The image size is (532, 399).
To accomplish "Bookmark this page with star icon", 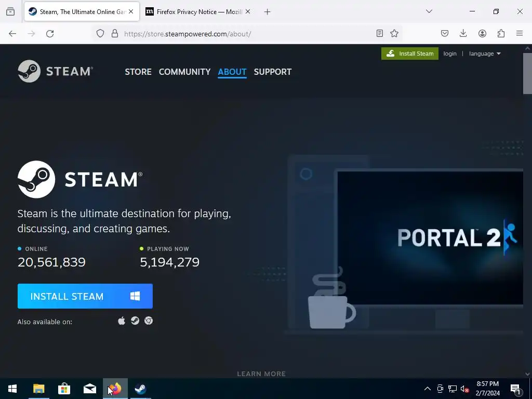I will point(394,33).
